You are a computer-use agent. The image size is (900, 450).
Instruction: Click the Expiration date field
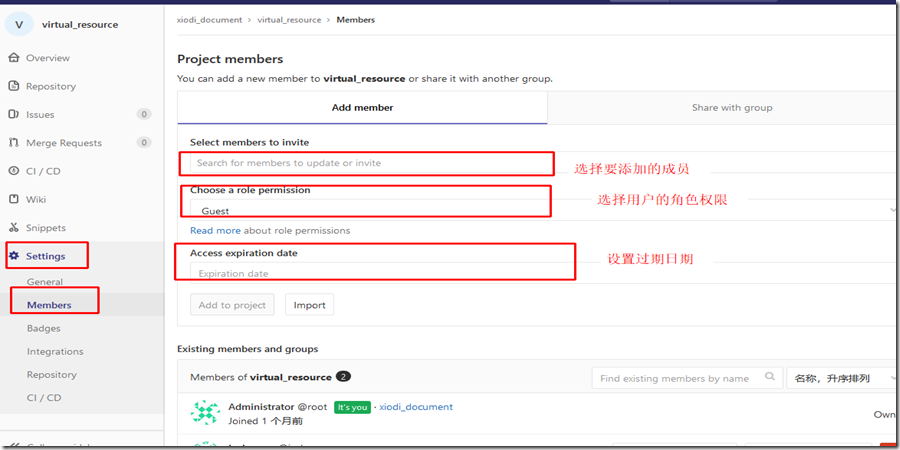tap(380, 273)
